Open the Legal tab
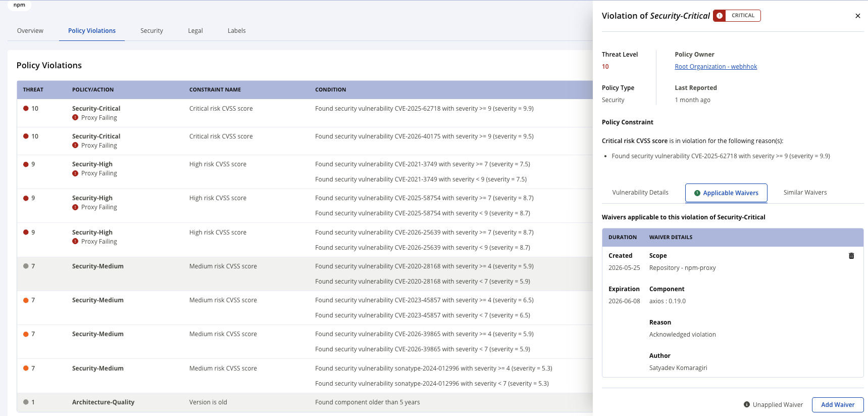This screenshot has width=868, height=416. tap(195, 31)
